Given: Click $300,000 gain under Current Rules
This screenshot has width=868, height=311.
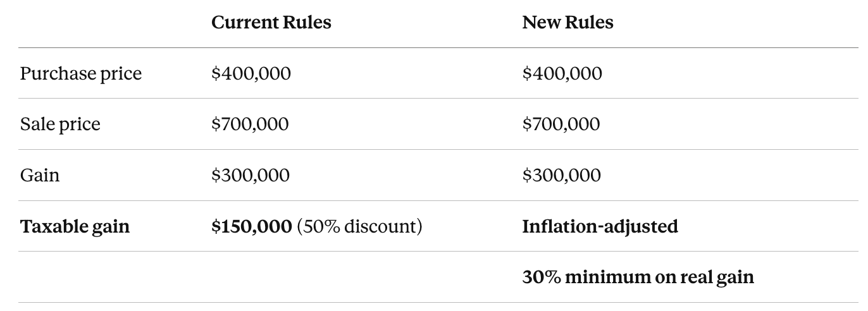Looking at the screenshot, I should (251, 175).
